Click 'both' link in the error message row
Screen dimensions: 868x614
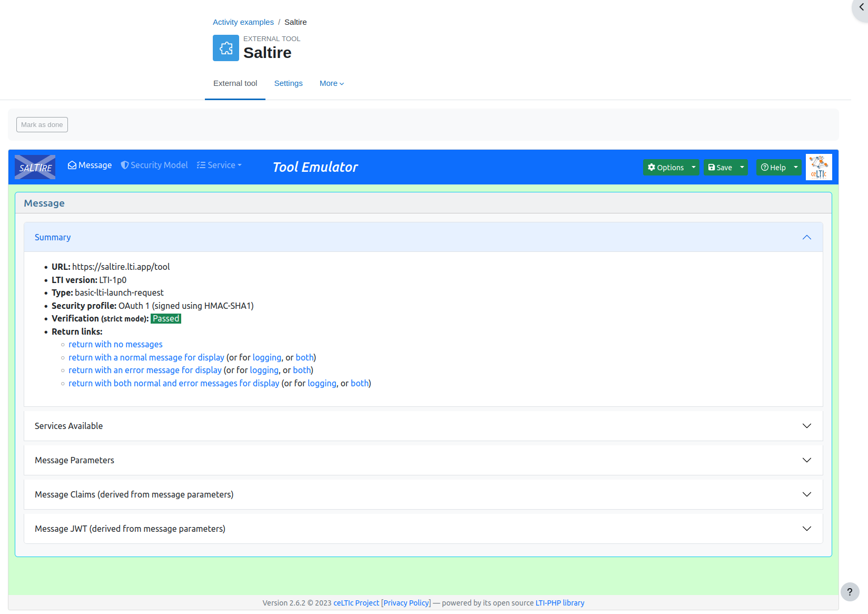click(302, 370)
